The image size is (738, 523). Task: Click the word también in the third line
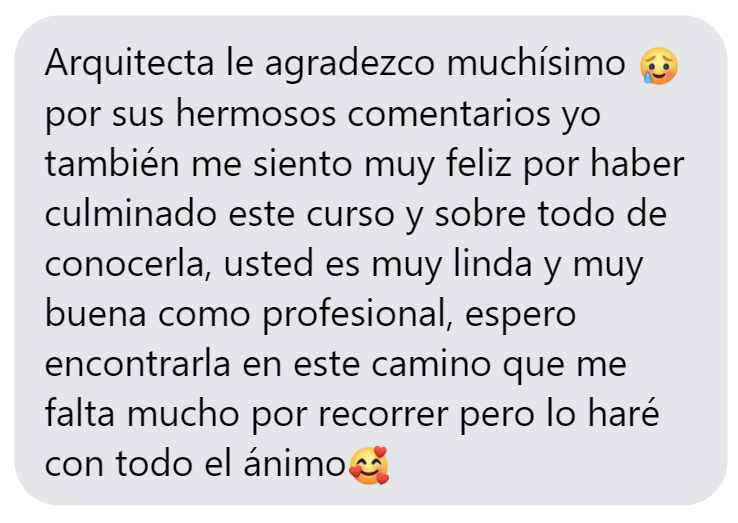pyautogui.click(x=112, y=163)
